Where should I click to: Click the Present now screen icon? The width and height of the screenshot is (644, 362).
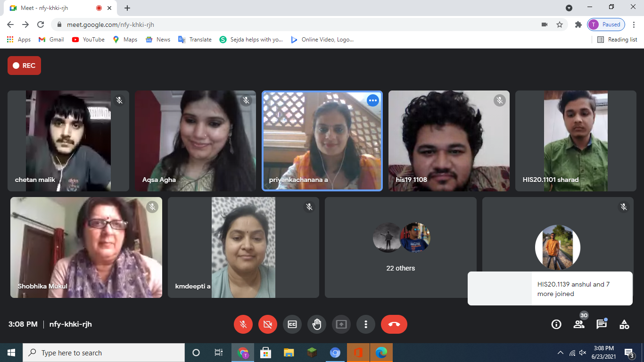341,324
